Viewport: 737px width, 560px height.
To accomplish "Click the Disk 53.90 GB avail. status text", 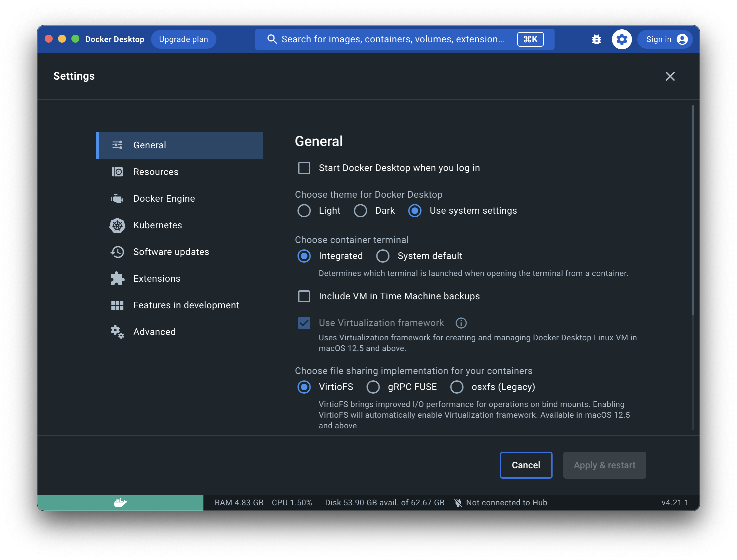I will (385, 503).
